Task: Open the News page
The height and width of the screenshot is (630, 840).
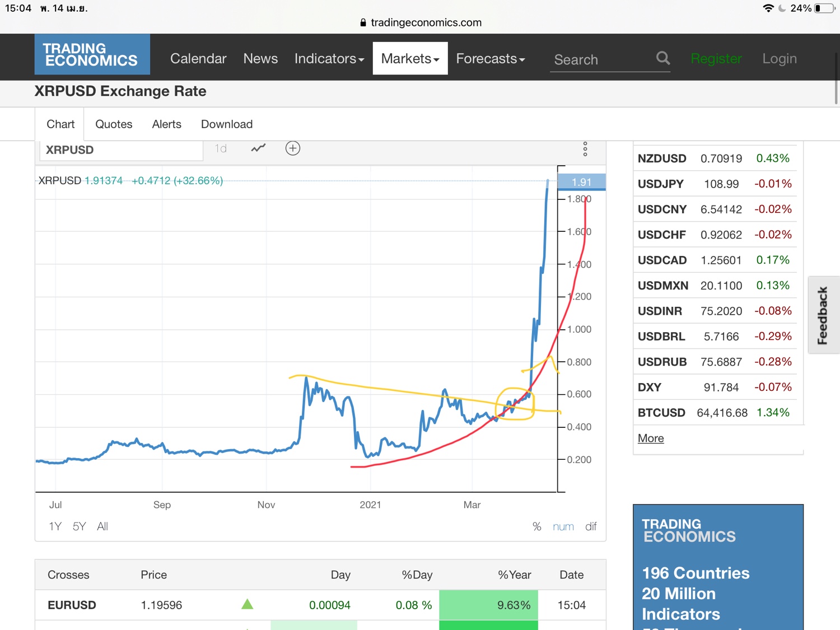Action: [x=260, y=59]
